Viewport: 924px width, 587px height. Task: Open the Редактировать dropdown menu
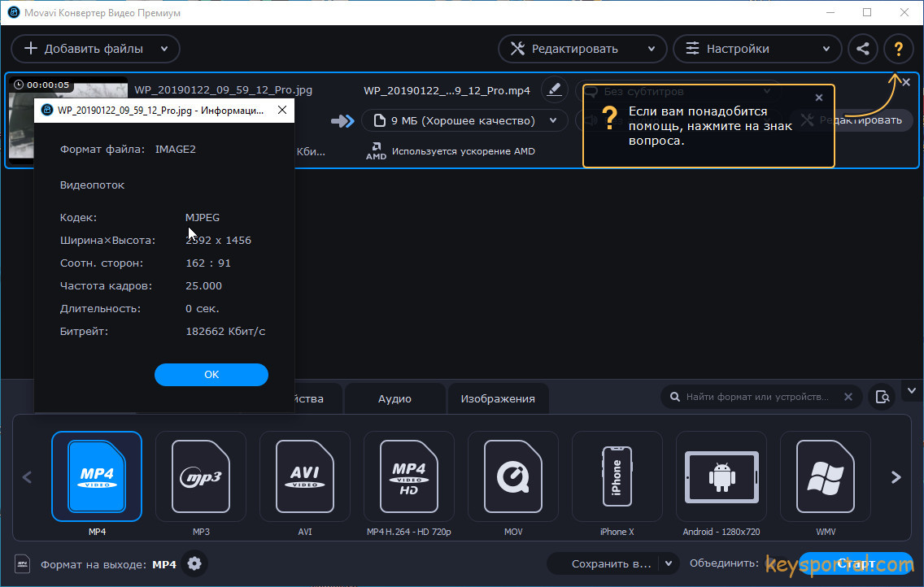(x=651, y=49)
